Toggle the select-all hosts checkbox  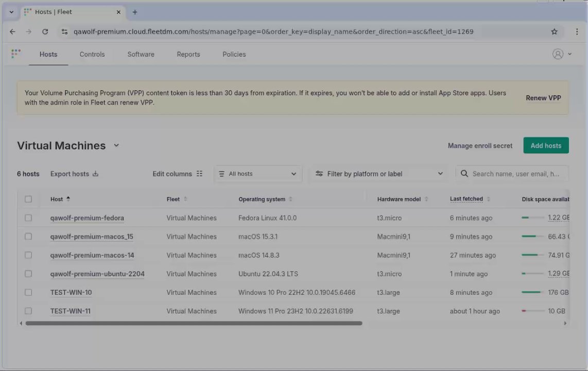click(28, 199)
